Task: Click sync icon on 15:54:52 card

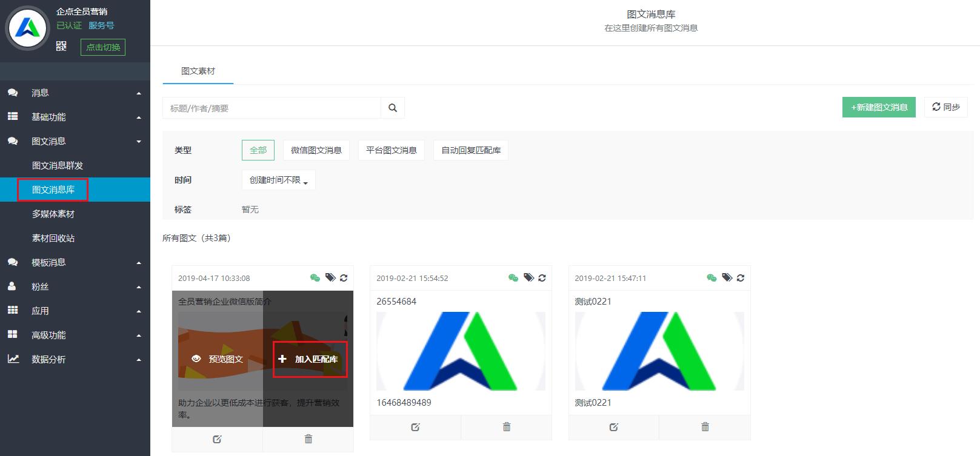Action: pos(542,278)
